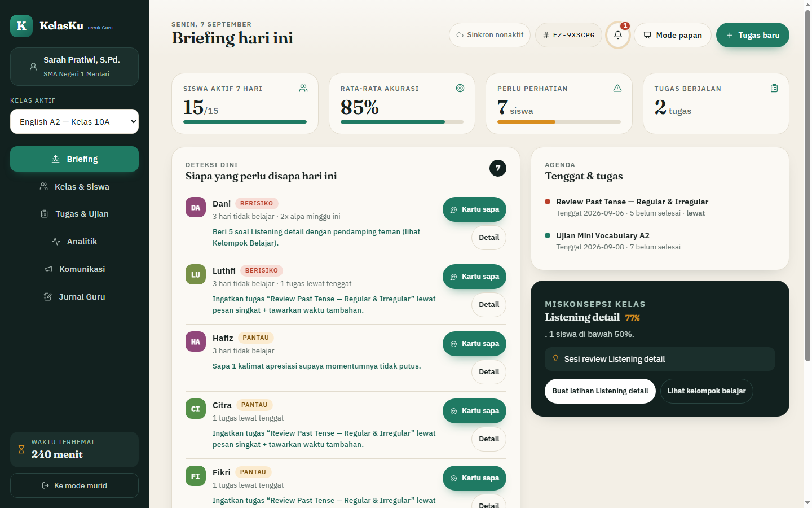Click the page vertical scrollbar
The image size is (812, 508).
[x=807, y=186]
